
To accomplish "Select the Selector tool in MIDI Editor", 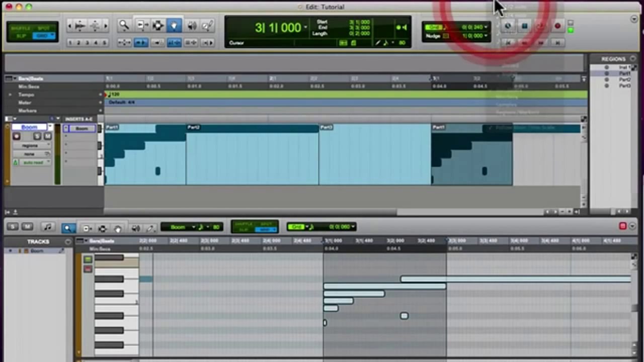I will pos(102,228).
